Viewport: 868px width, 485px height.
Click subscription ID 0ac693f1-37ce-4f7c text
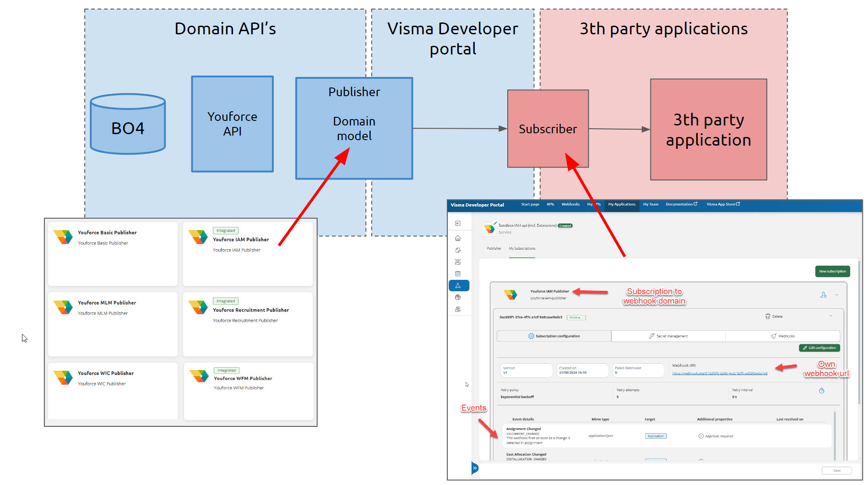click(531, 317)
